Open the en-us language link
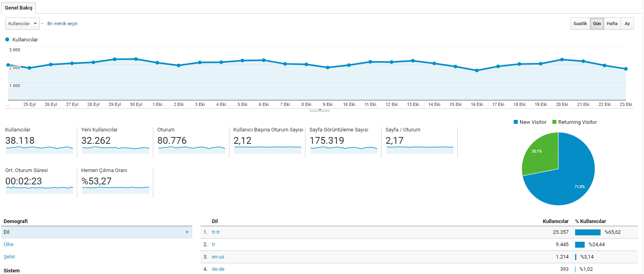 (x=218, y=257)
